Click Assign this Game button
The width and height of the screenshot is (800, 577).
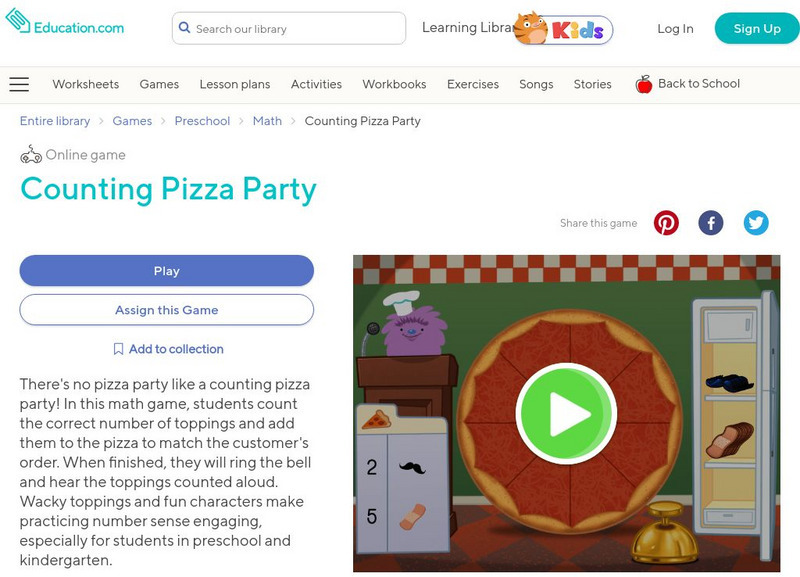167,310
